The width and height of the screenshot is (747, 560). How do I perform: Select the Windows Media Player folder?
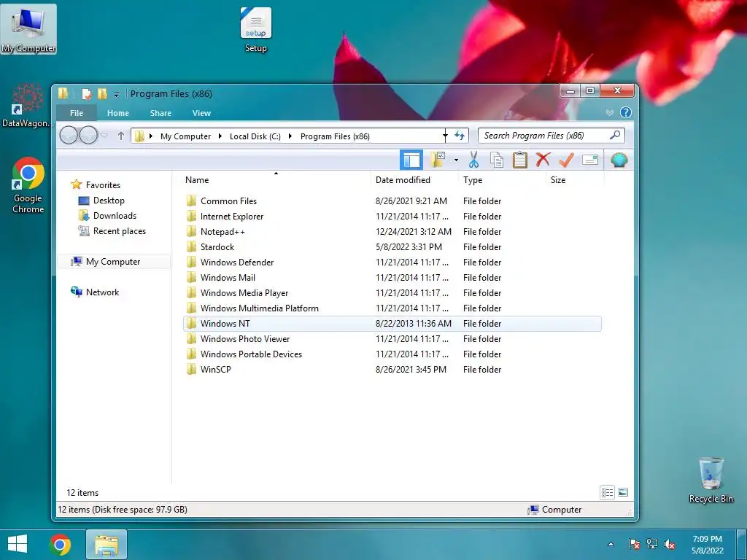392,293
